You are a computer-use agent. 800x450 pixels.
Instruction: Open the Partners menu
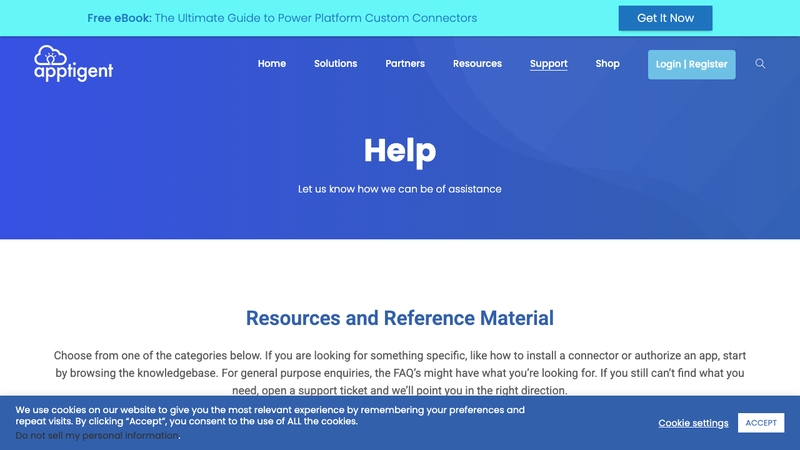[x=405, y=64]
